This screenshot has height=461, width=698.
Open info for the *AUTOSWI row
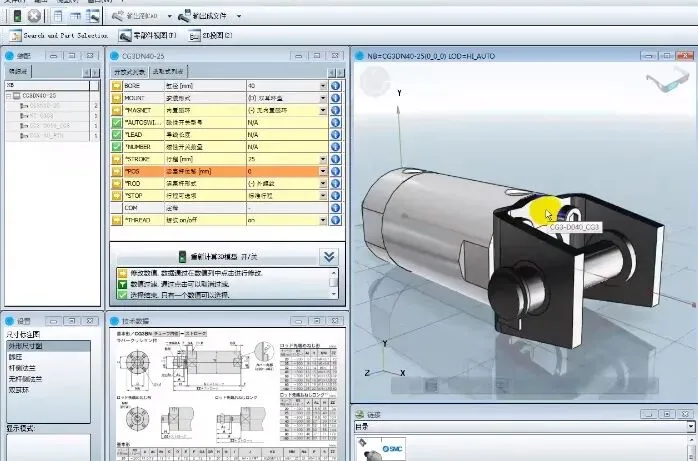click(x=336, y=122)
